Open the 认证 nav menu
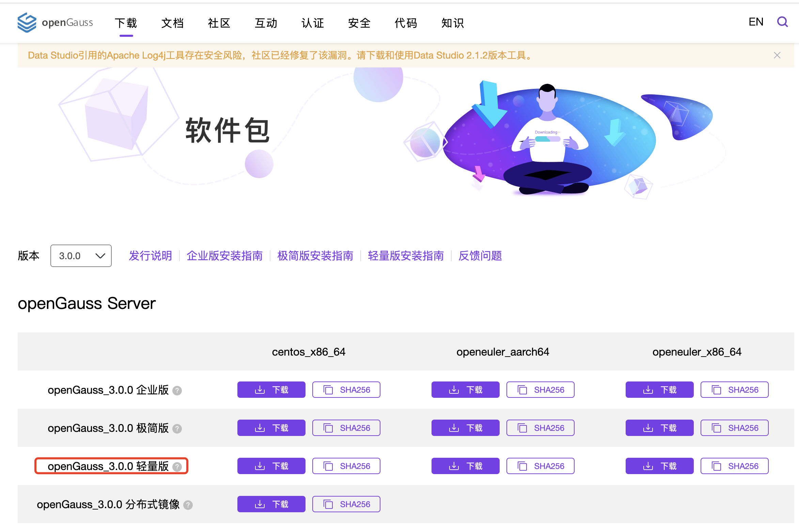The image size is (799, 532). pos(313,23)
